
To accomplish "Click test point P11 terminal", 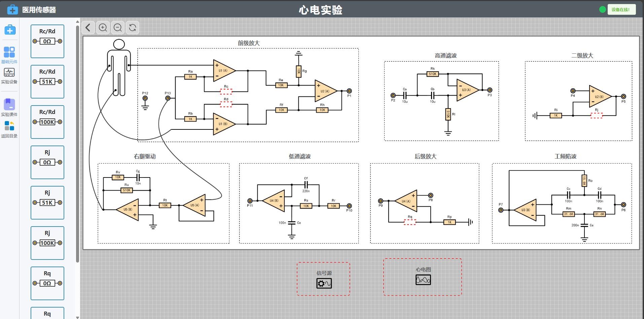I will 250,201.
